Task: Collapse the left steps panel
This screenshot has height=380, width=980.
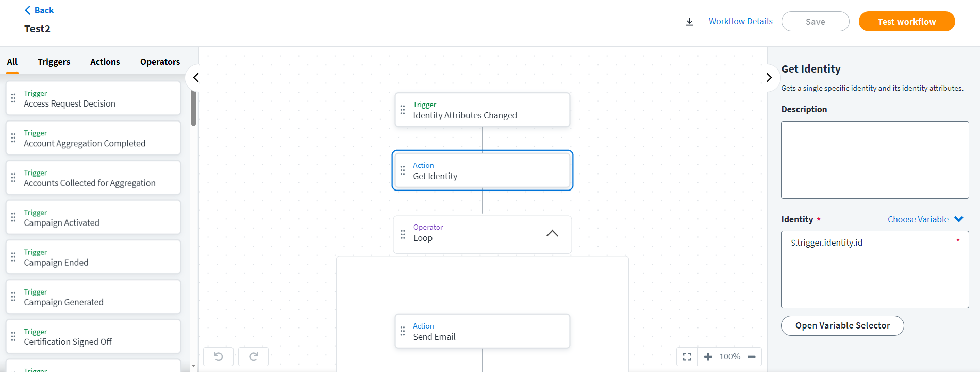Action: click(196, 78)
